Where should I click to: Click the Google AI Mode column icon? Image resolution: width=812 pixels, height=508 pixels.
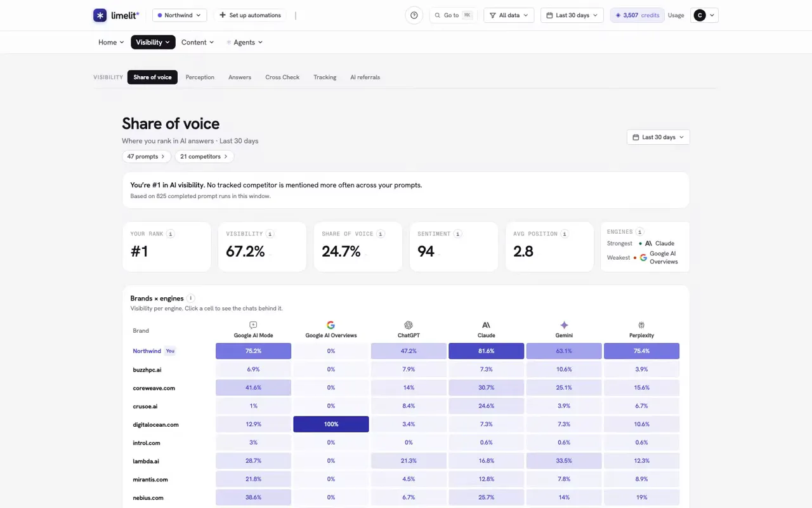253,324
